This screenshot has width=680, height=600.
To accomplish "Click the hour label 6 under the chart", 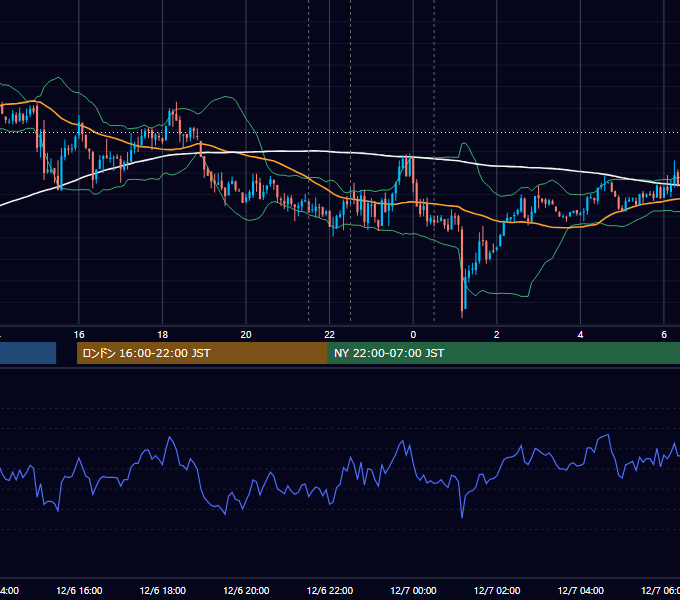I will (x=664, y=335).
